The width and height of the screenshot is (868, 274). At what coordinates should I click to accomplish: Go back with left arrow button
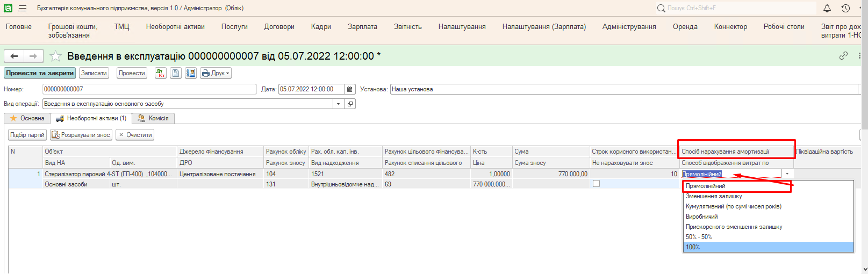(x=15, y=56)
